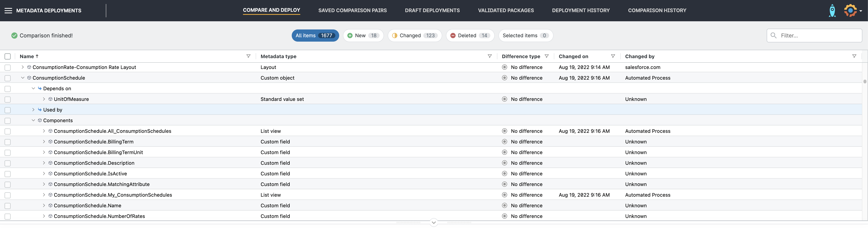Open the hamburger menu icon
This screenshot has height=228, width=868.
tap(8, 10)
